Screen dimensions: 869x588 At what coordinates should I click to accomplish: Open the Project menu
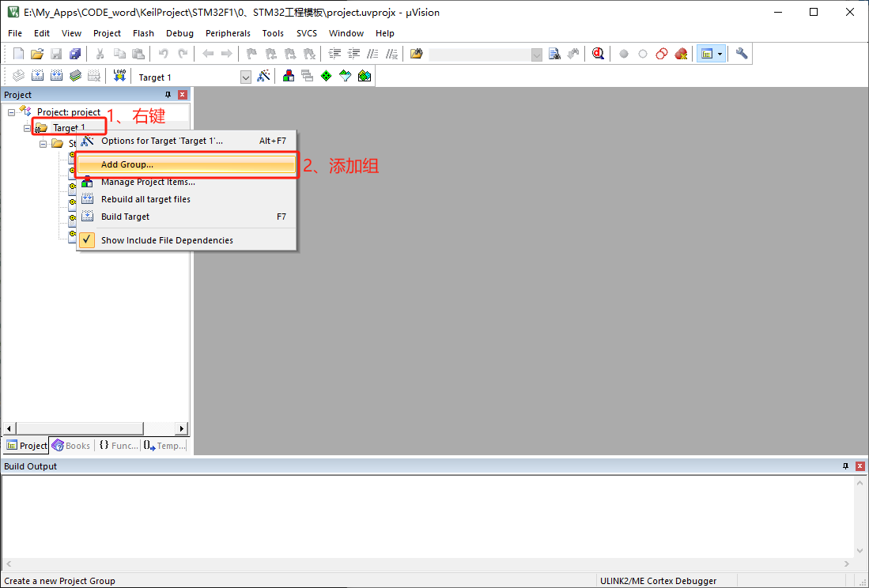pos(107,33)
